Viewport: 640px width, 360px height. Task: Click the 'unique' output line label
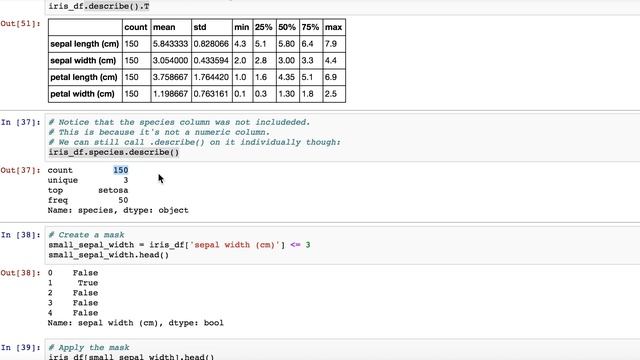[x=62, y=180]
